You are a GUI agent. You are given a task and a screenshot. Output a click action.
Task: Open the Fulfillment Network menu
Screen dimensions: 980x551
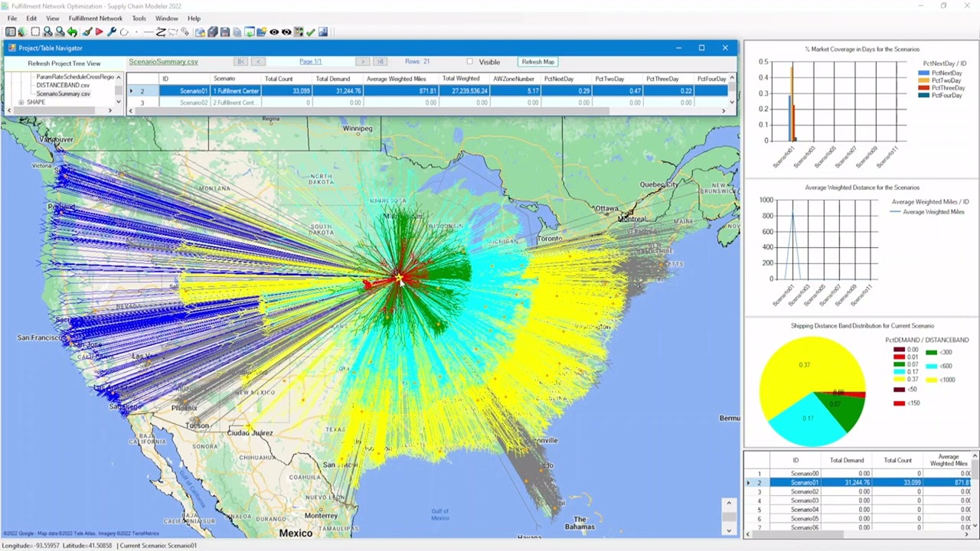point(95,18)
